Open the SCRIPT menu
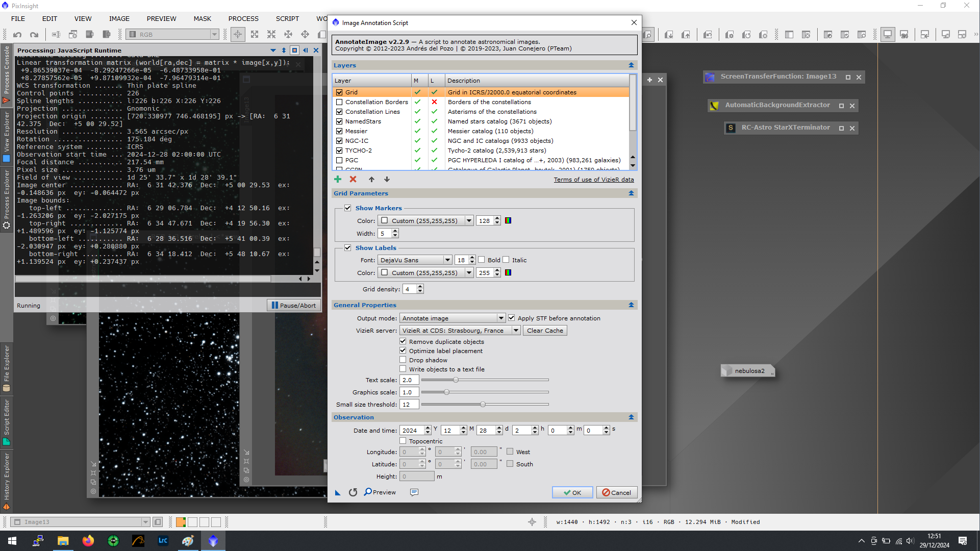This screenshot has width=980, height=551. click(287, 18)
